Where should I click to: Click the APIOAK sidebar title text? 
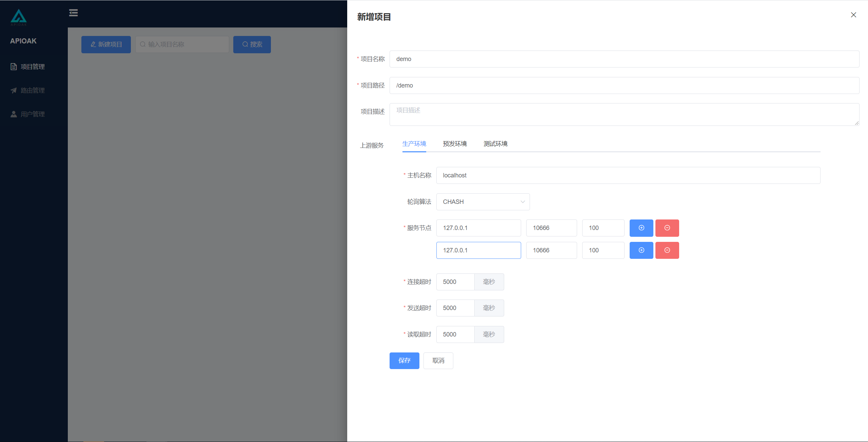[23, 41]
